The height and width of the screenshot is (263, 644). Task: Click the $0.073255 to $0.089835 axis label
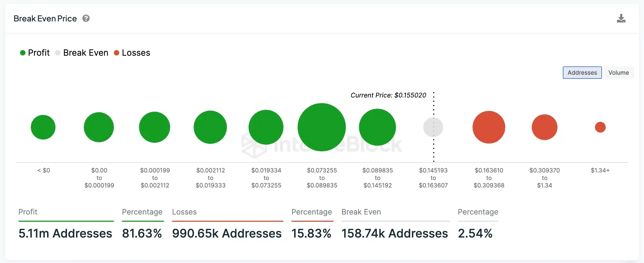click(322, 178)
